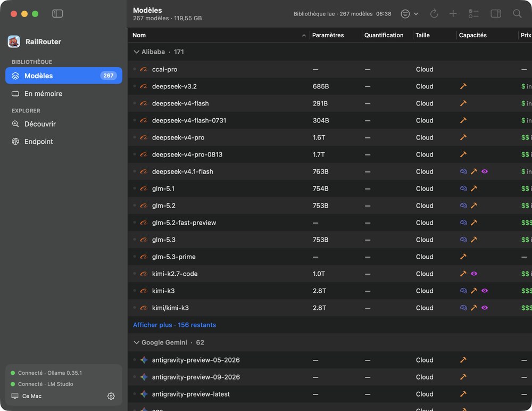Collapse the Google Gemini group
The height and width of the screenshot is (411, 532).
pyautogui.click(x=136, y=342)
